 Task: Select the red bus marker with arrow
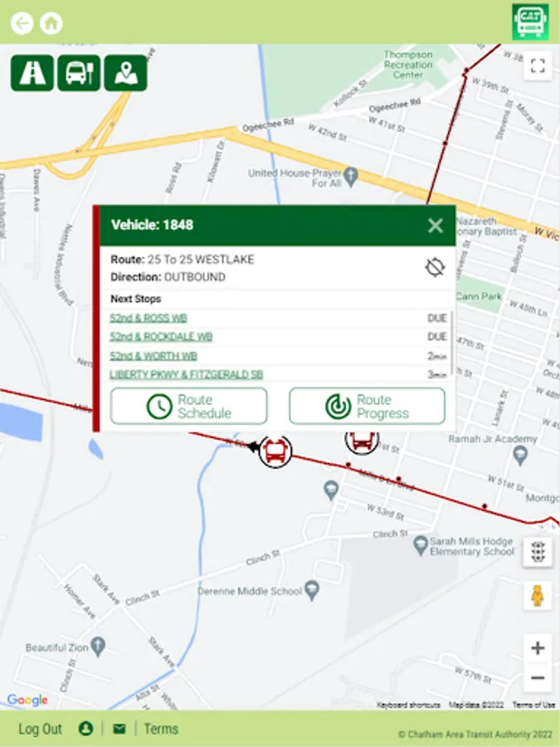pyautogui.click(x=275, y=451)
